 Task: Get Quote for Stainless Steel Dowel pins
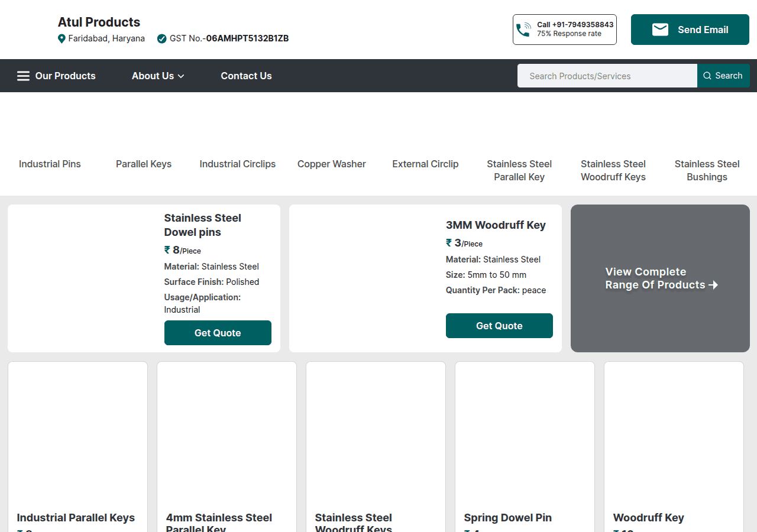(218, 333)
